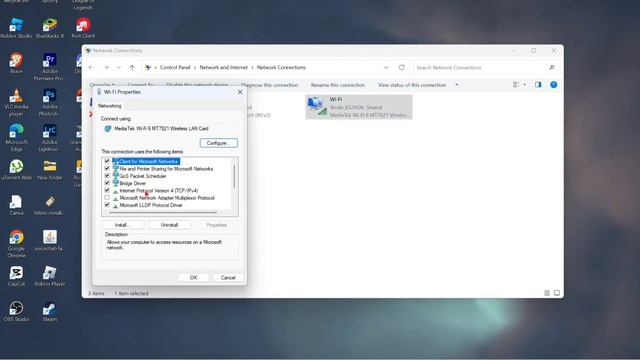Uncheck Client for Microsoft Networks
The width and height of the screenshot is (640, 360).
pos(107,161)
